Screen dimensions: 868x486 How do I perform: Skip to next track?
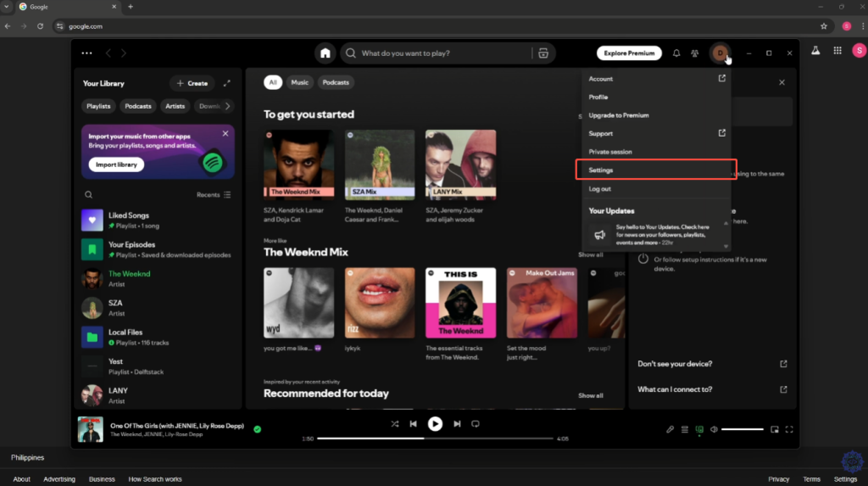click(x=457, y=424)
